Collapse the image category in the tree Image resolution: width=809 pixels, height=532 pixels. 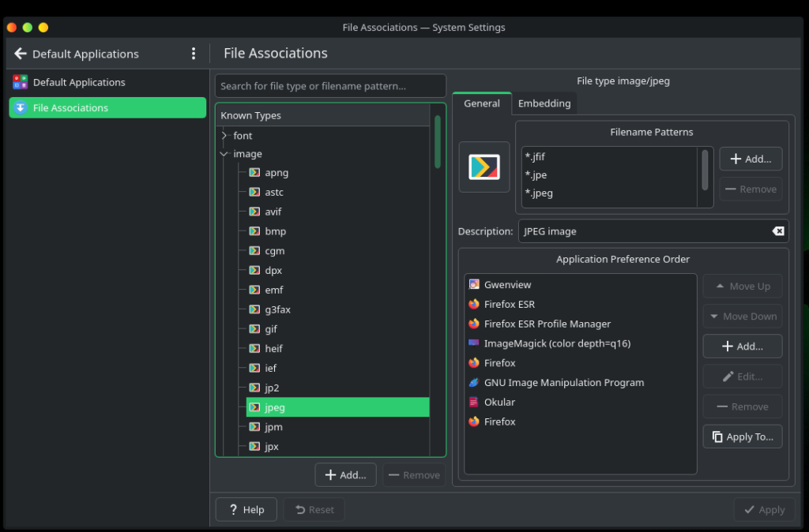tap(224, 154)
